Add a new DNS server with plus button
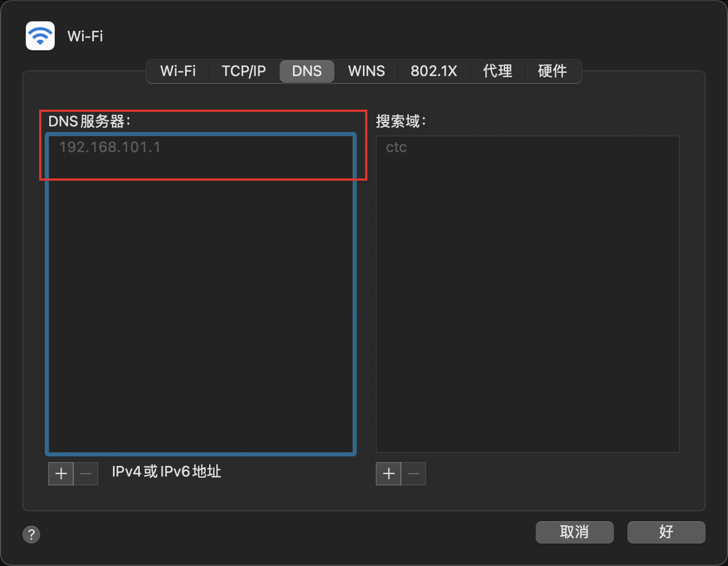This screenshot has height=566, width=728. (x=61, y=474)
